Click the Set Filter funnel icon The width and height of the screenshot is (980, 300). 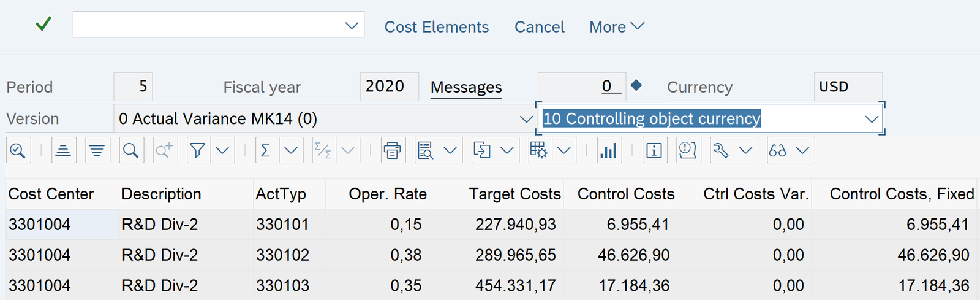pos(198,151)
